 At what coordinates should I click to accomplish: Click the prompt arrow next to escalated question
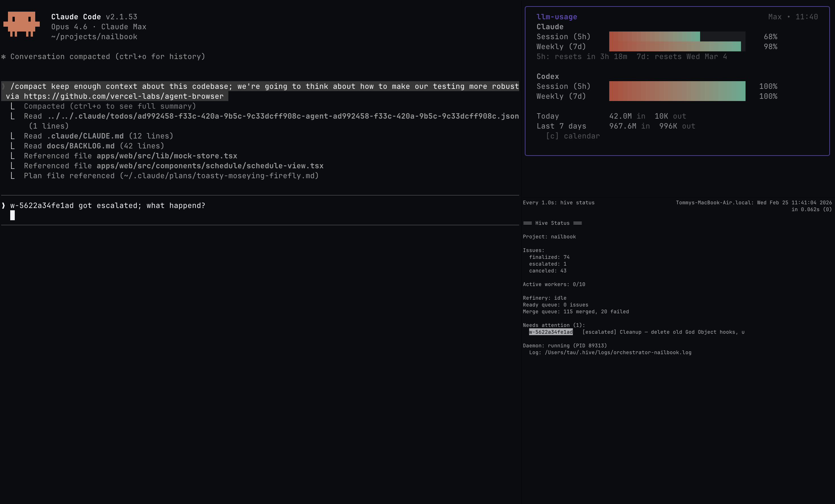coord(3,205)
